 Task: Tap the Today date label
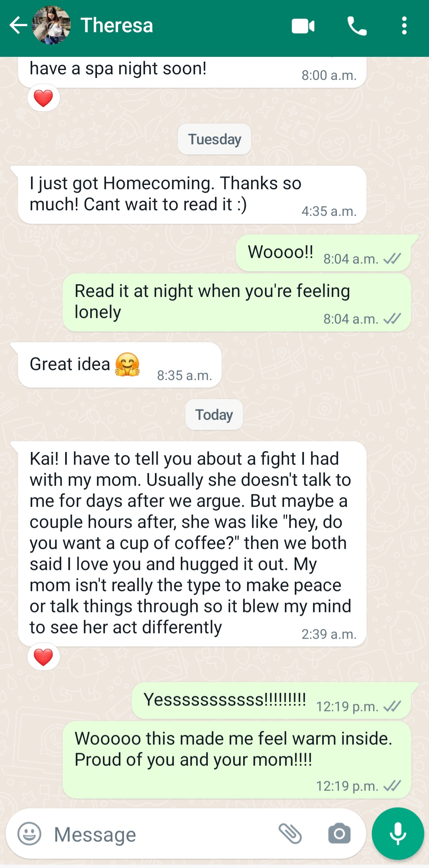click(x=214, y=415)
